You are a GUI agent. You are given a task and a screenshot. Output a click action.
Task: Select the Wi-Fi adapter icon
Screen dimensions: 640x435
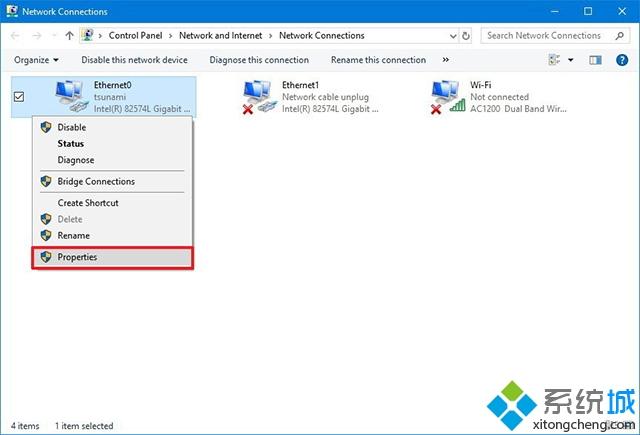[x=448, y=96]
